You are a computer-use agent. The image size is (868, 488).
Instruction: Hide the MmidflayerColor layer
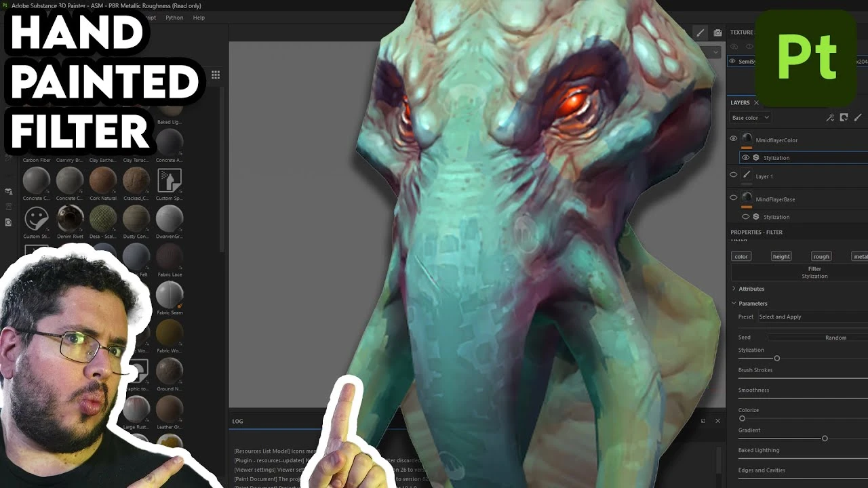coord(733,139)
